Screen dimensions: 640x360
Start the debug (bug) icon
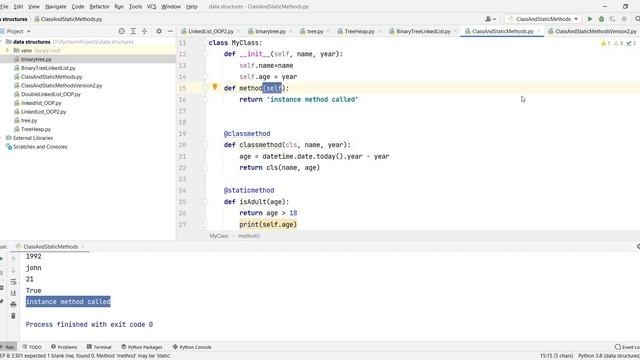[x=601, y=19]
